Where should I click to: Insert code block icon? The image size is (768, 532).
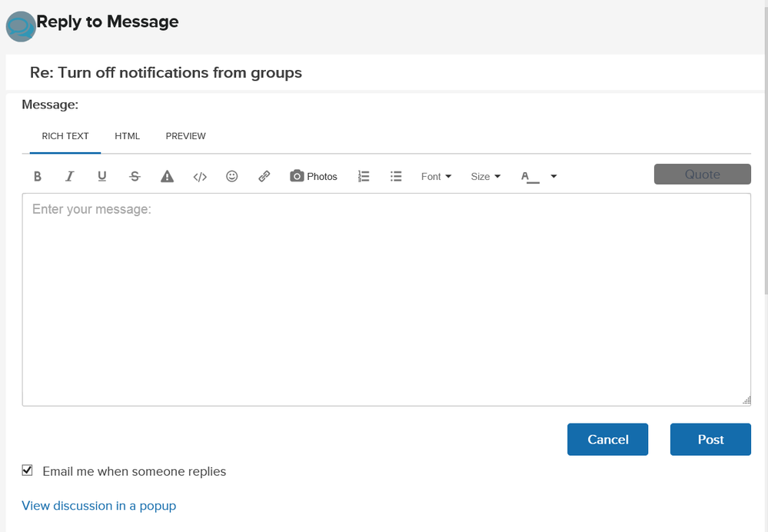[x=200, y=177]
